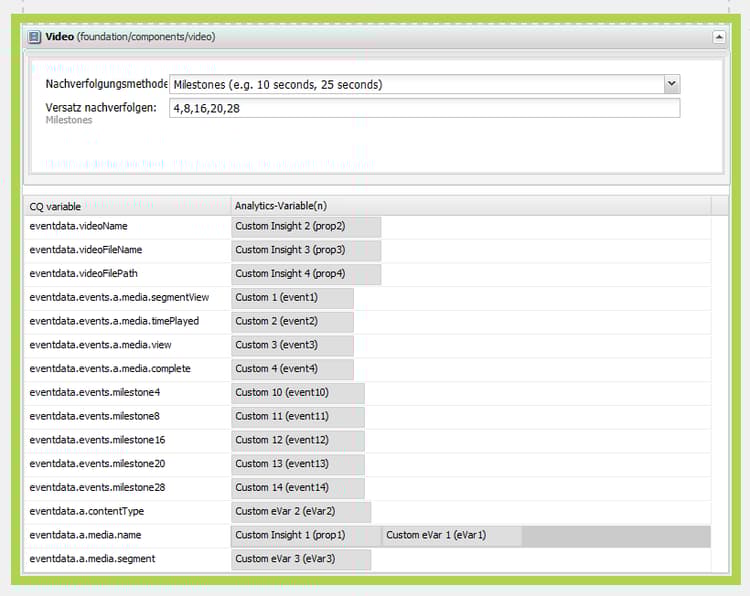Click the Custom 12 (event12) tag
This screenshot has height=596, width=750.
[x=298, y=440]
